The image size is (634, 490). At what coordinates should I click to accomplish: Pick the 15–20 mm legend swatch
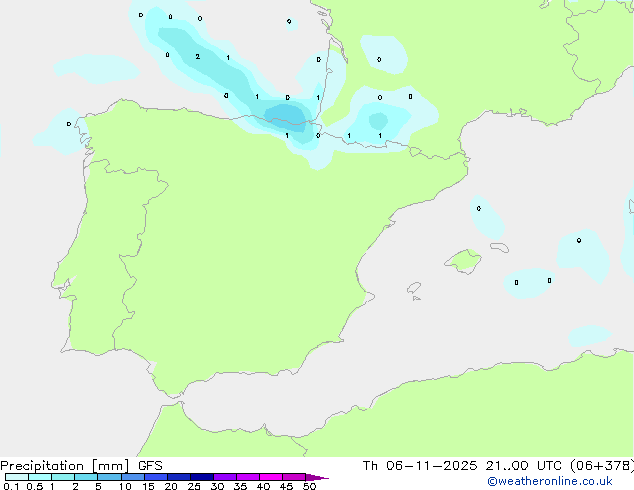[156, 477]
